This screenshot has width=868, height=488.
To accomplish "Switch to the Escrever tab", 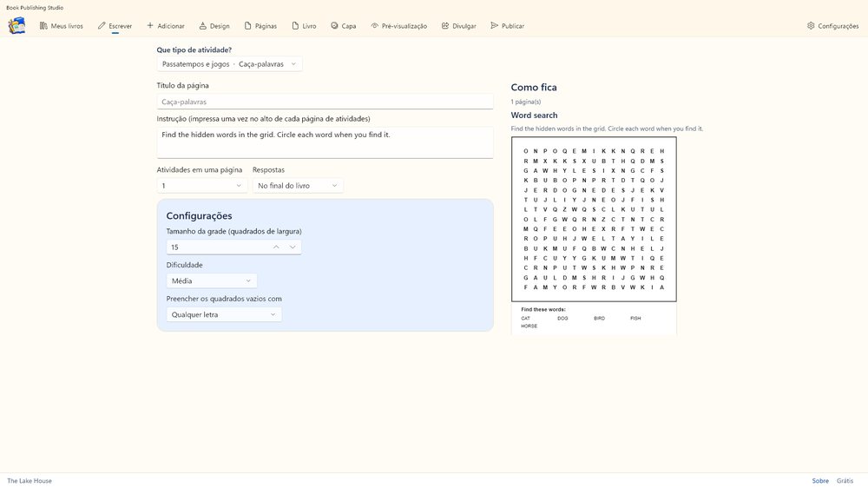I will [115, 26].
